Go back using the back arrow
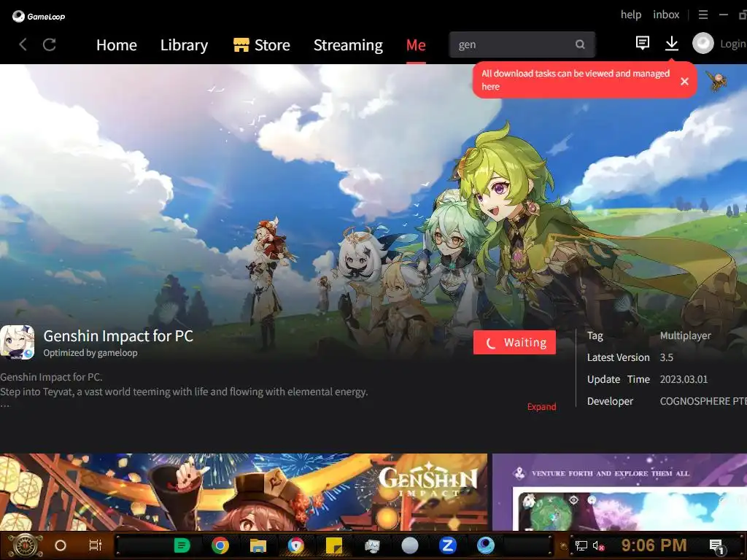The image size is (747, 560). 23,44
